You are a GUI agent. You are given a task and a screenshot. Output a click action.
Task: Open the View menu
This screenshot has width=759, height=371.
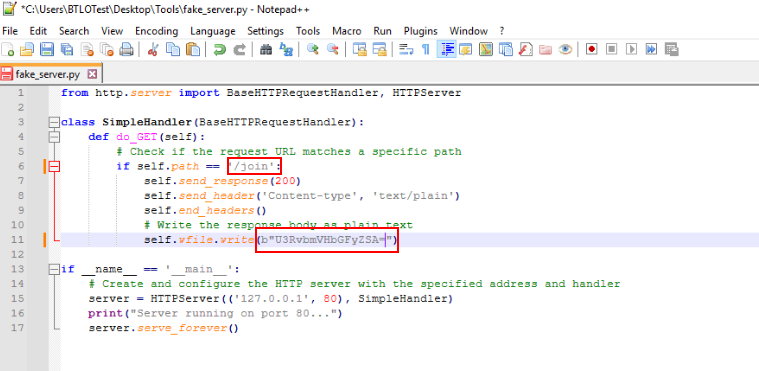click(112, 31)
